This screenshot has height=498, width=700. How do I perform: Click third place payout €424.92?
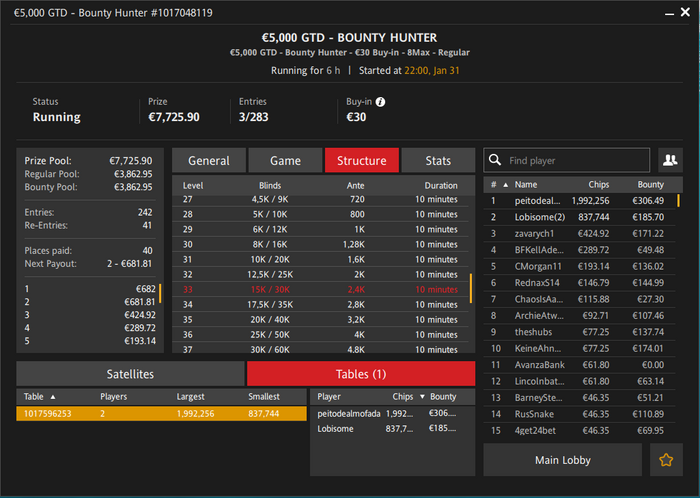(140, 315)
